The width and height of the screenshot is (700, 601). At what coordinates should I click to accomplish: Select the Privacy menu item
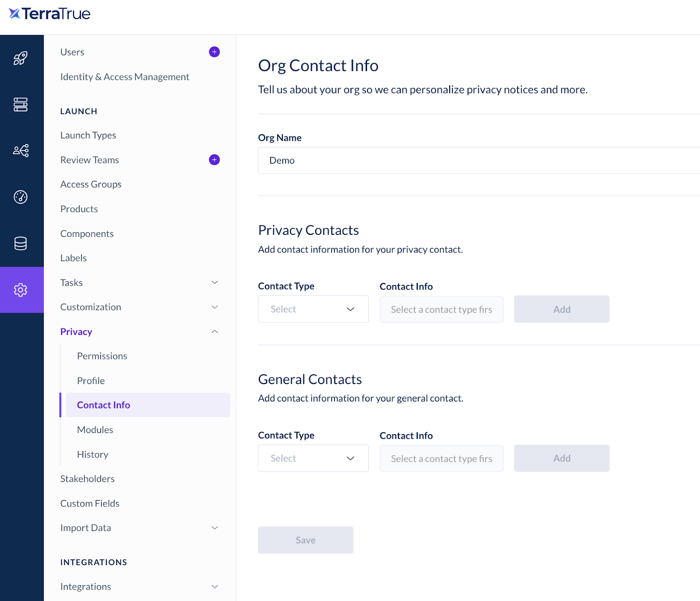tap(76, 332)
